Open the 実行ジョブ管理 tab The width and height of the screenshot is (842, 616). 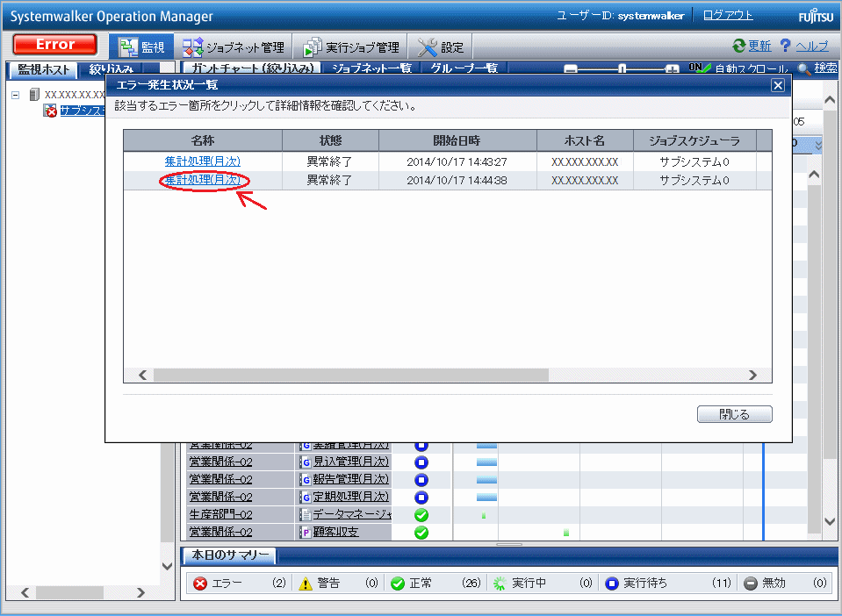(351, 47)
